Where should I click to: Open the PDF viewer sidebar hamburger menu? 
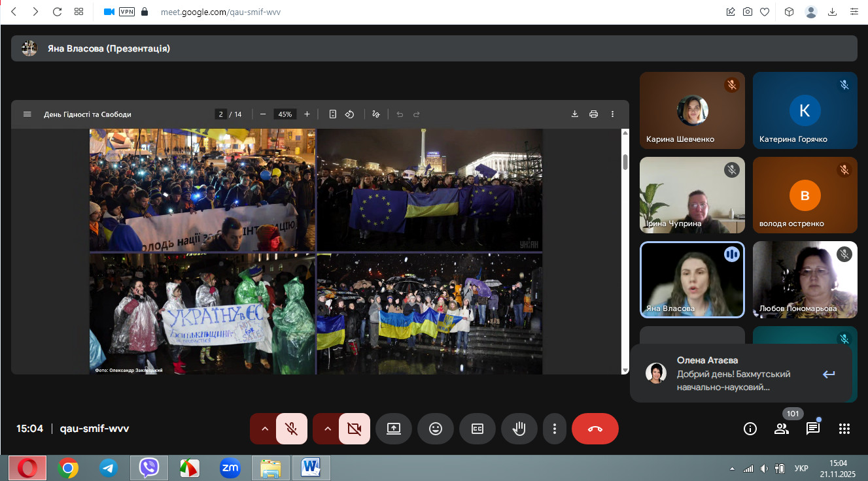[x=27, y=114]
